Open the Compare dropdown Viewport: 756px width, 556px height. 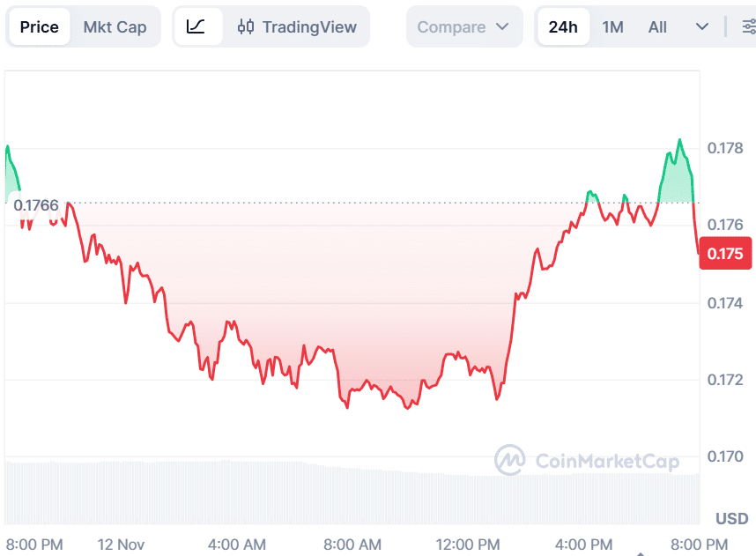point(463,27)
